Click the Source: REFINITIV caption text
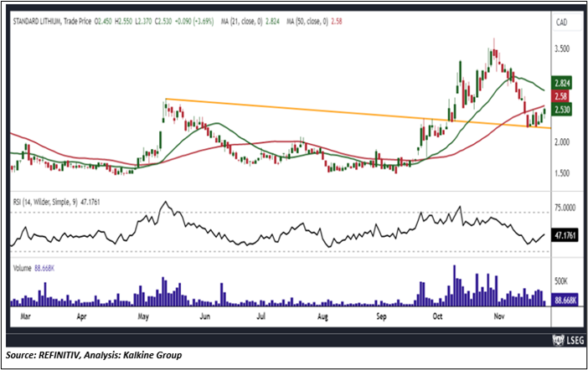The height and width of the screenshot is (370, 588). pos(93,355)
